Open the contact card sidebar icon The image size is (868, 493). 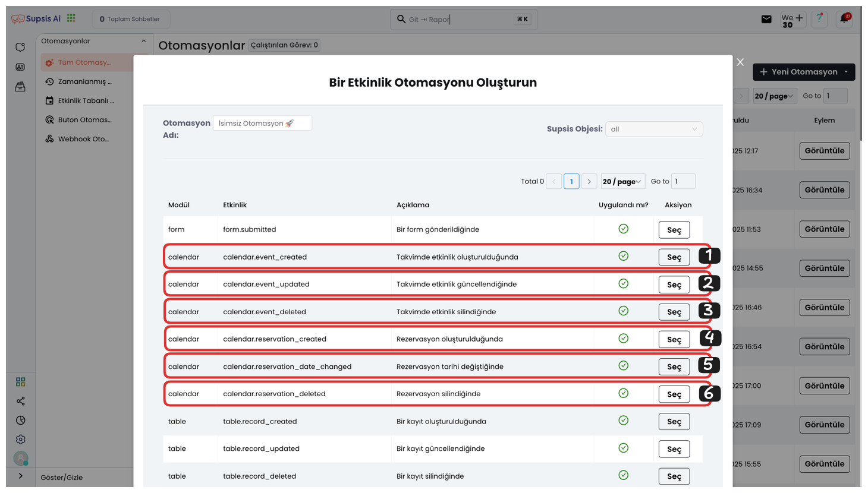click(20, 67)
